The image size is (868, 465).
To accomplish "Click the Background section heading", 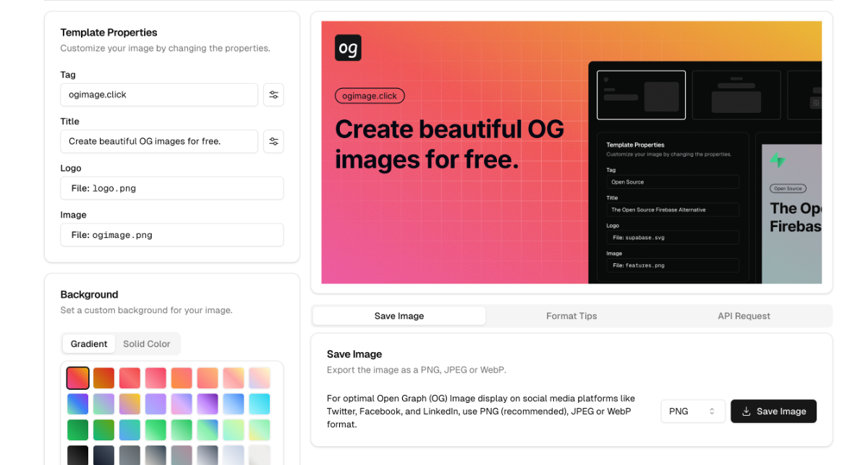I will click(89, 294).
